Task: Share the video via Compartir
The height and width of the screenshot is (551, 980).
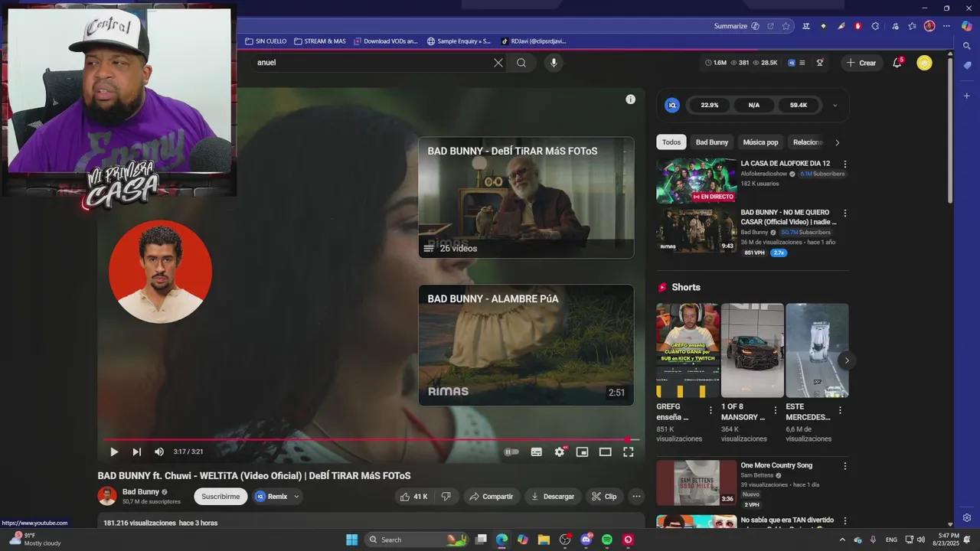Action: pos(490,497)
